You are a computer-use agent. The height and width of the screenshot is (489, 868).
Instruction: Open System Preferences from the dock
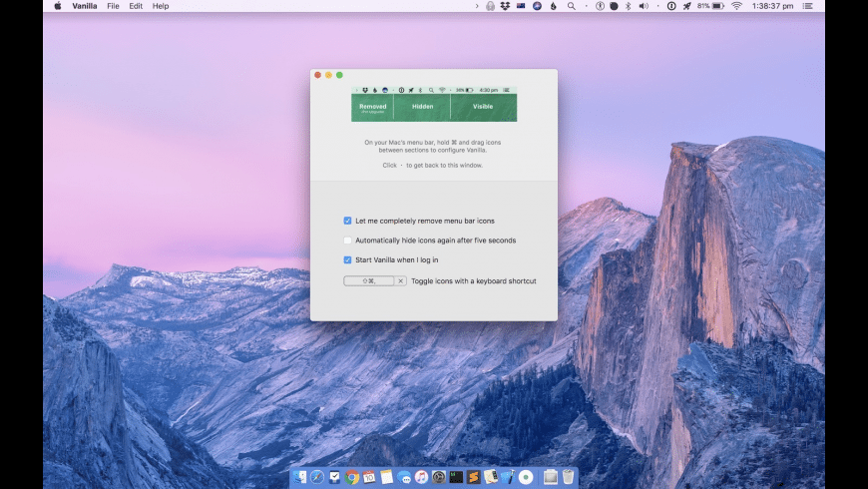click(x=438, y=477)
